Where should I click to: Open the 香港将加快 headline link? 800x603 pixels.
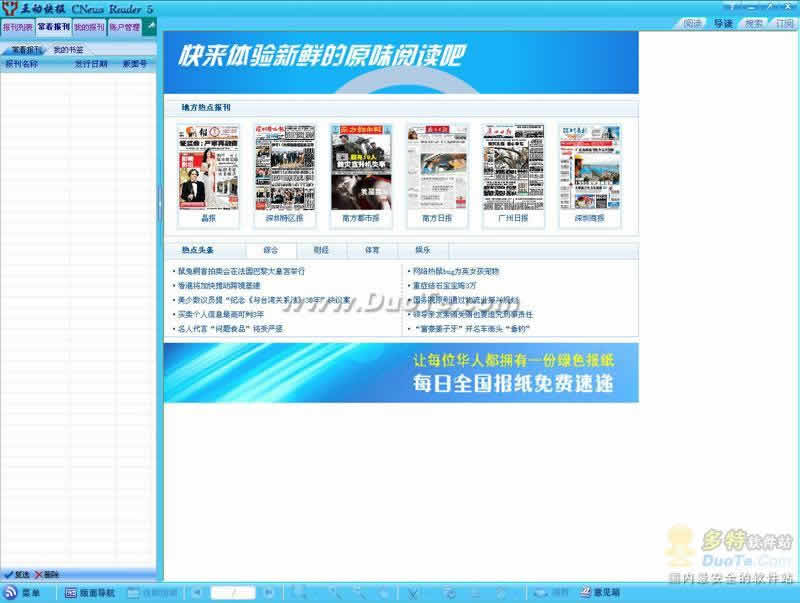[219, 286]
